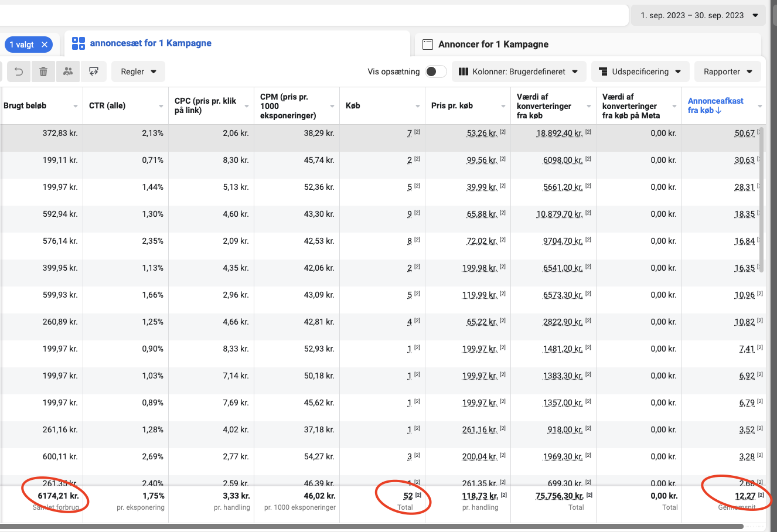Click ROAS value 50,67
777x532 pixels.
tap(745, 133)
